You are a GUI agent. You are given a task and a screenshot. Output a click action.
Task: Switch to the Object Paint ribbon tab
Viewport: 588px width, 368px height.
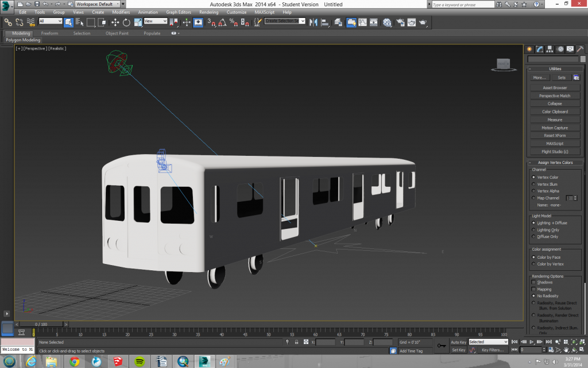click(x=117, y=33)
